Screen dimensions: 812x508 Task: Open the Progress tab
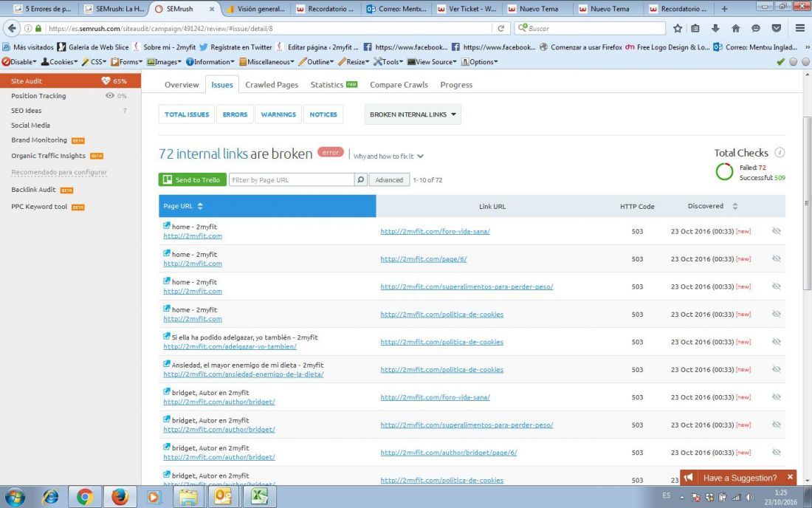[456, 85]
